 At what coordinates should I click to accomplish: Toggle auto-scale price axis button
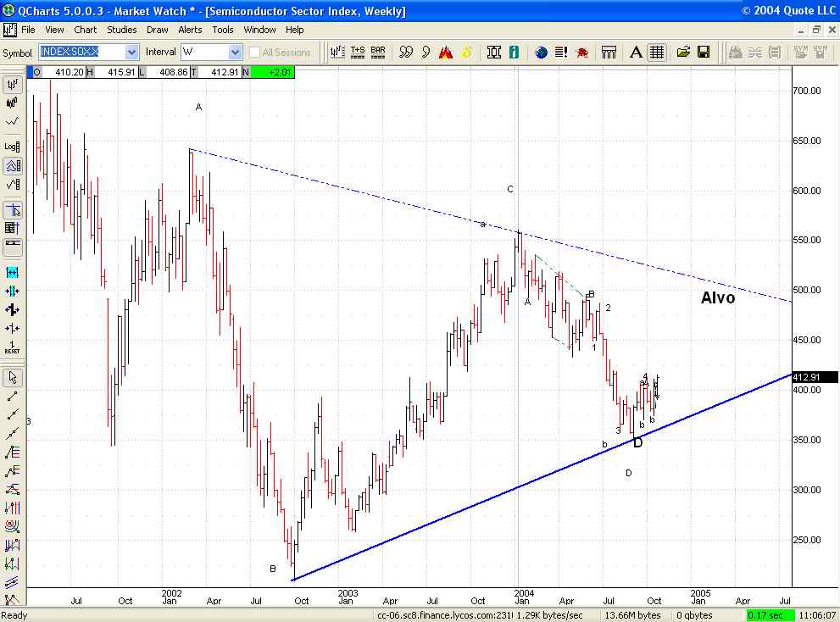point(12,165)
